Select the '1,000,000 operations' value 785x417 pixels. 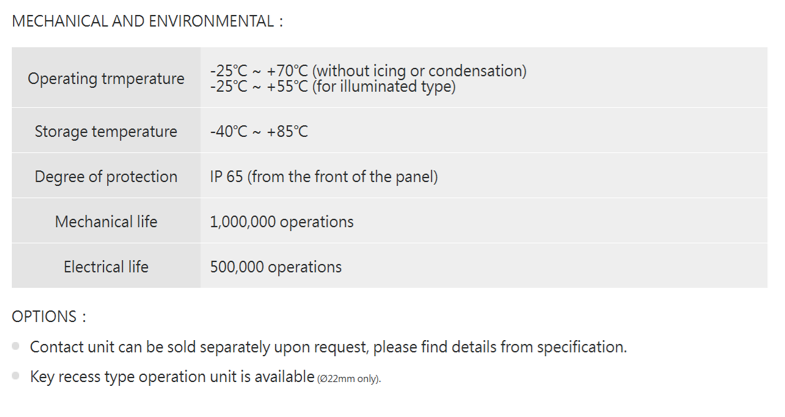click(x=282, y=222)
